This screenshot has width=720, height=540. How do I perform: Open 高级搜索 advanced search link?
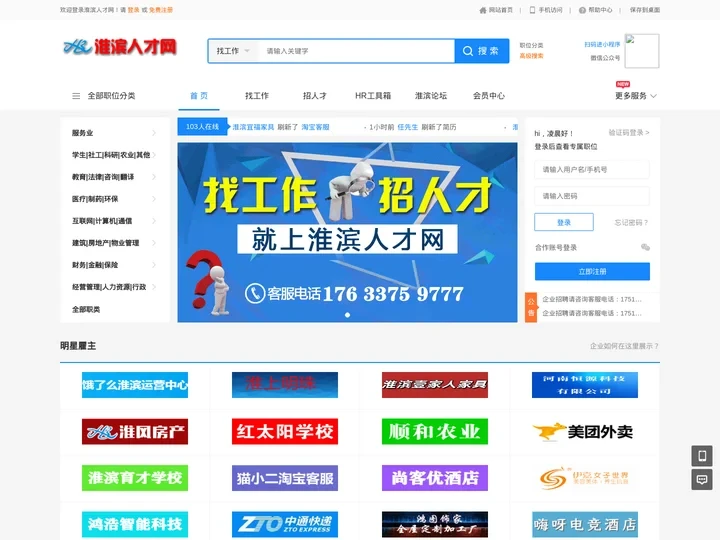531,56
